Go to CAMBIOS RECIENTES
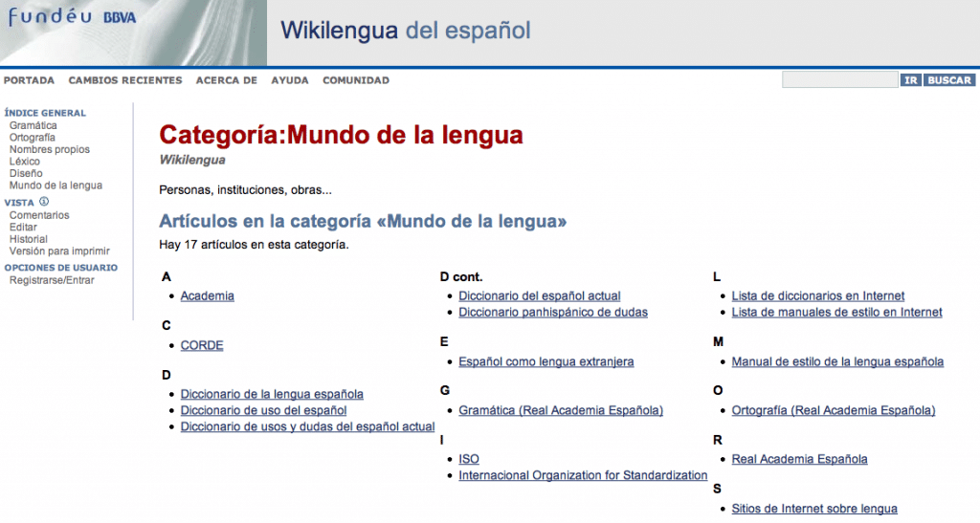This screenshot has height=523, width=980. point(125,80)
